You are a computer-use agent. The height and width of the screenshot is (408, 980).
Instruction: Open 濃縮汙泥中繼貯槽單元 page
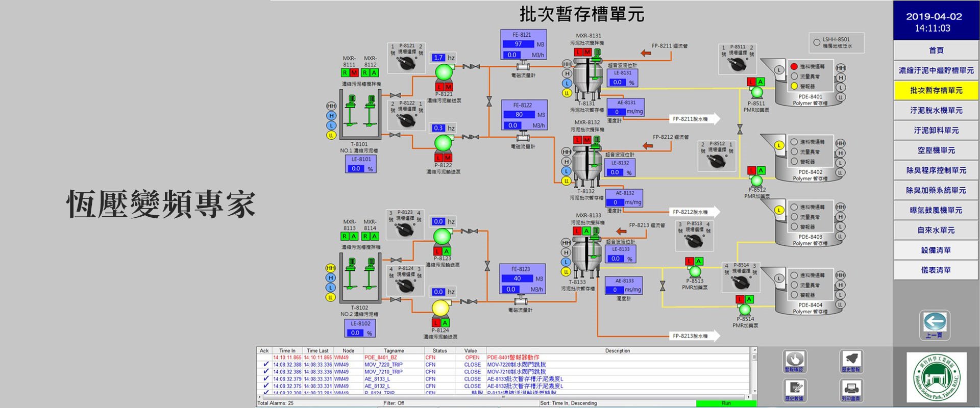click(x=936, y=70)
